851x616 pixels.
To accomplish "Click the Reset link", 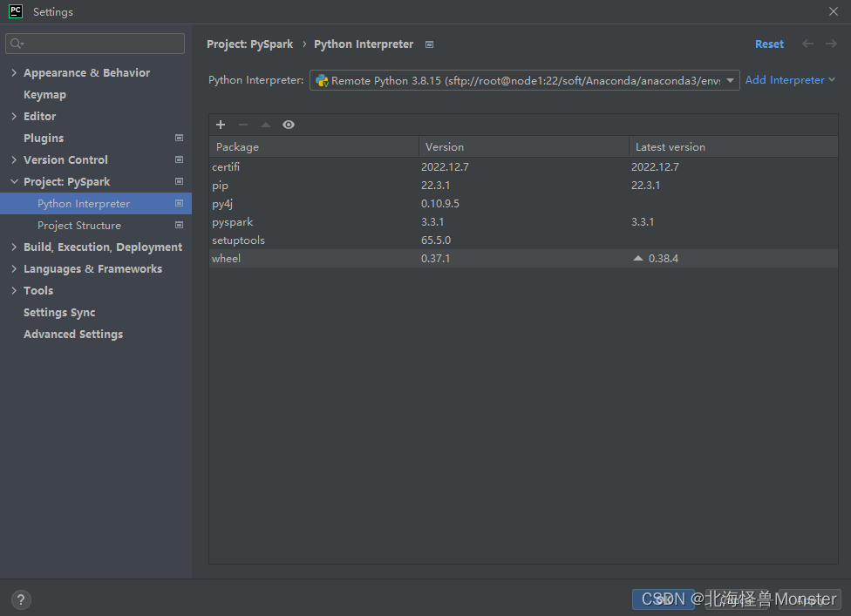I will [x=769, y=44].
